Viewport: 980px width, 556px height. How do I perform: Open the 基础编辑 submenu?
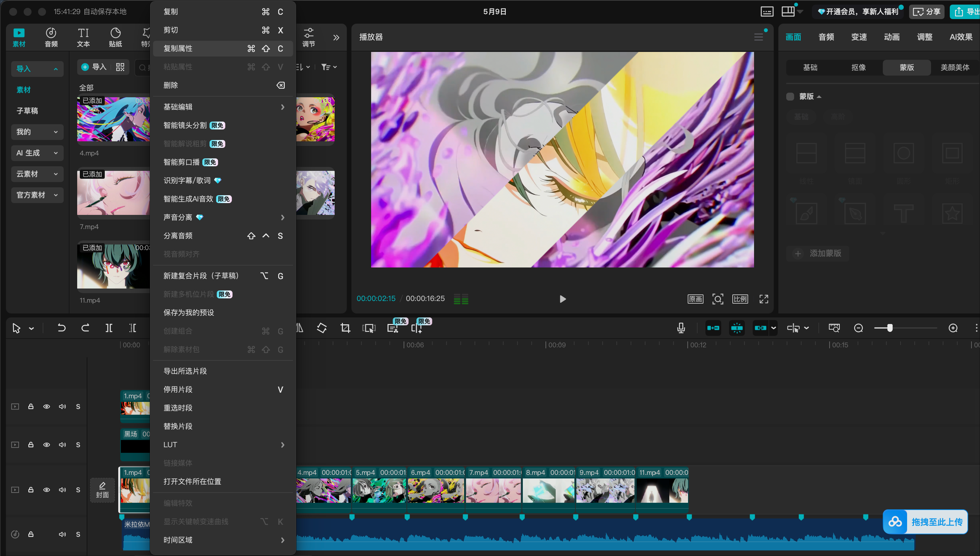[223, 107]
